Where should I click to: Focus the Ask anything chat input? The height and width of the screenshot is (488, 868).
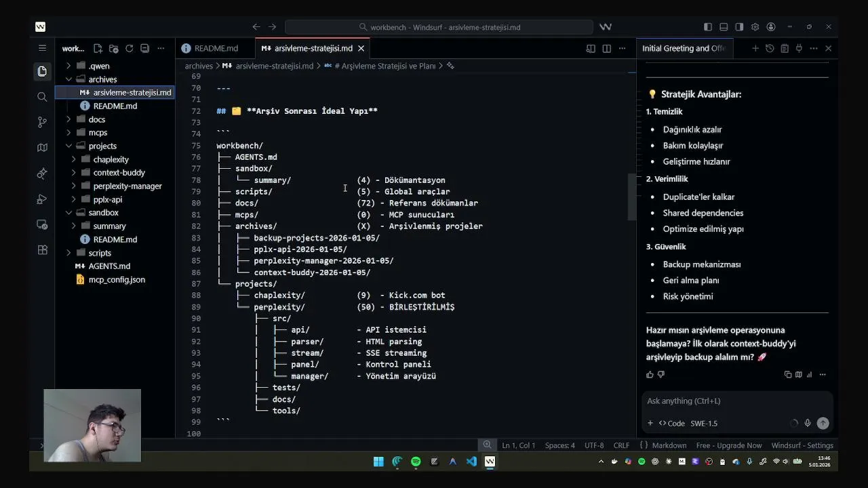tap(737, 401)
